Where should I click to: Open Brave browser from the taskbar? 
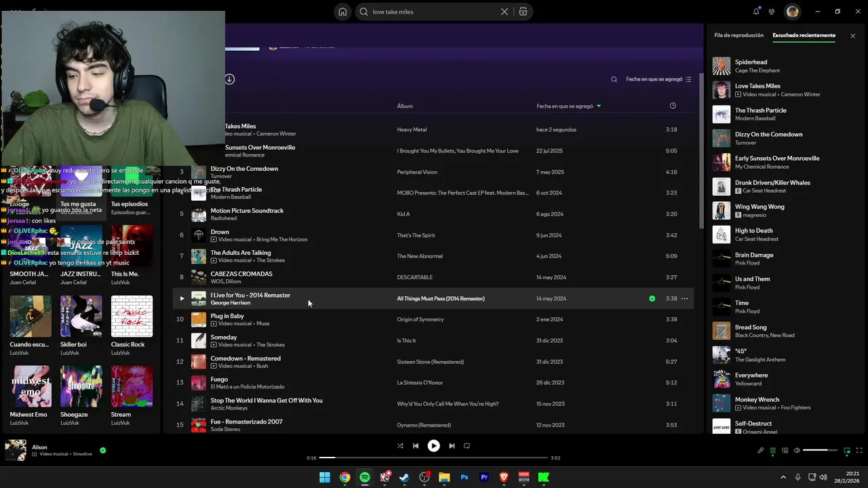(x=504, y=477)
